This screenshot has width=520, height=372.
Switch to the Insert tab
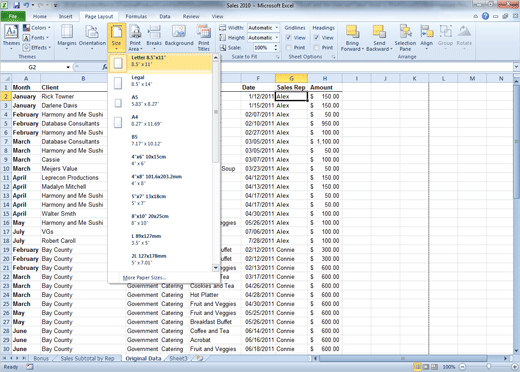pos(65,16)
